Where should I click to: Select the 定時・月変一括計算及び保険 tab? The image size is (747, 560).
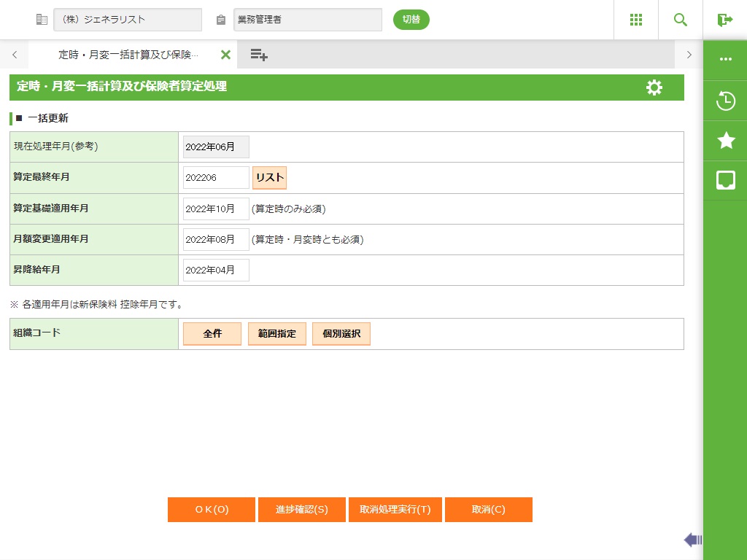[x=128, y=55]
